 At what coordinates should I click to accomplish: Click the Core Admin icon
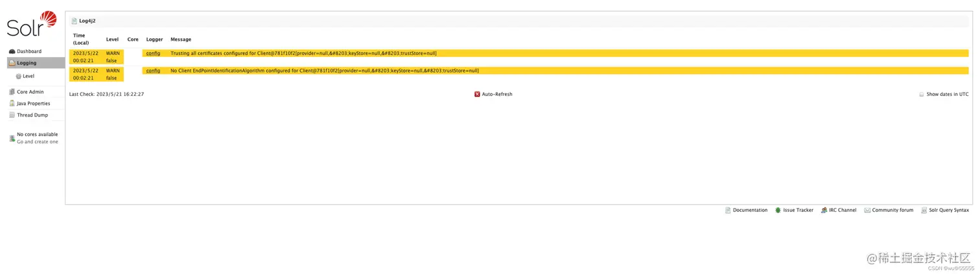(12, 92)
